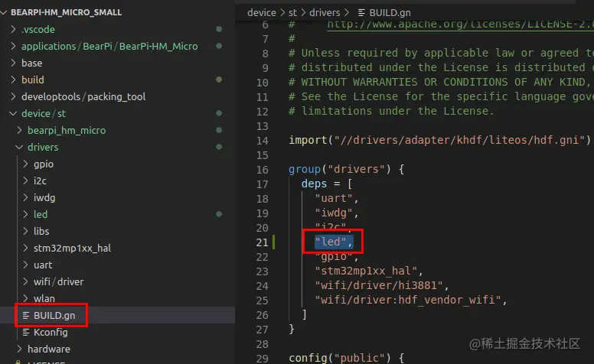Click the deps = [ line
594x364 pixels.
pos(327,184)
